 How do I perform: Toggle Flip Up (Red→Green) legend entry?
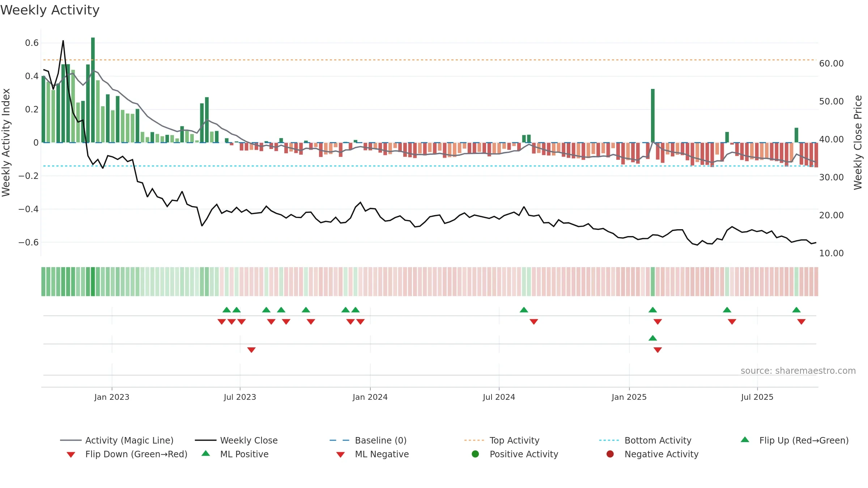[795, 440]
